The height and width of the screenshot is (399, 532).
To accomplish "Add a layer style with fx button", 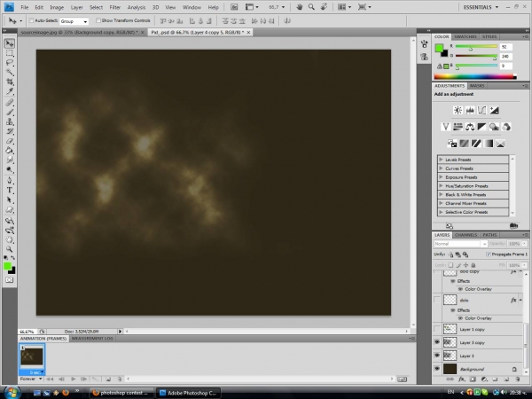I will [x=461, y=379].
